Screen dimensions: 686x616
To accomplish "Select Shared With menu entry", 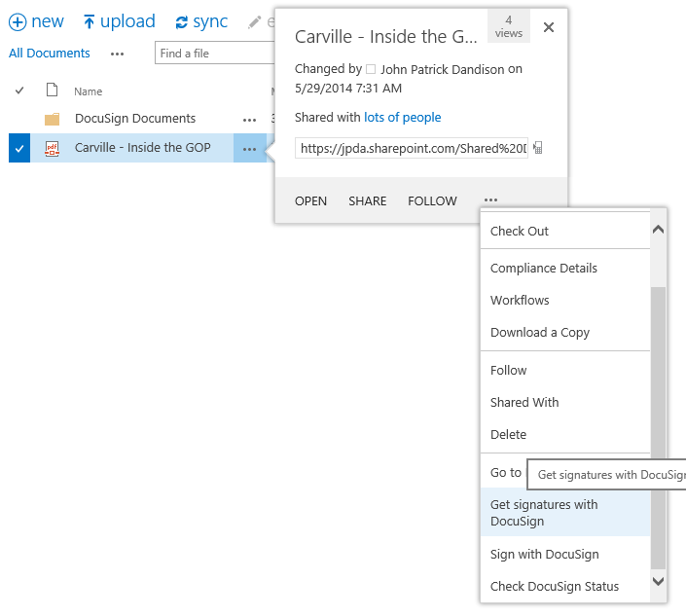I will click(565, 402).
